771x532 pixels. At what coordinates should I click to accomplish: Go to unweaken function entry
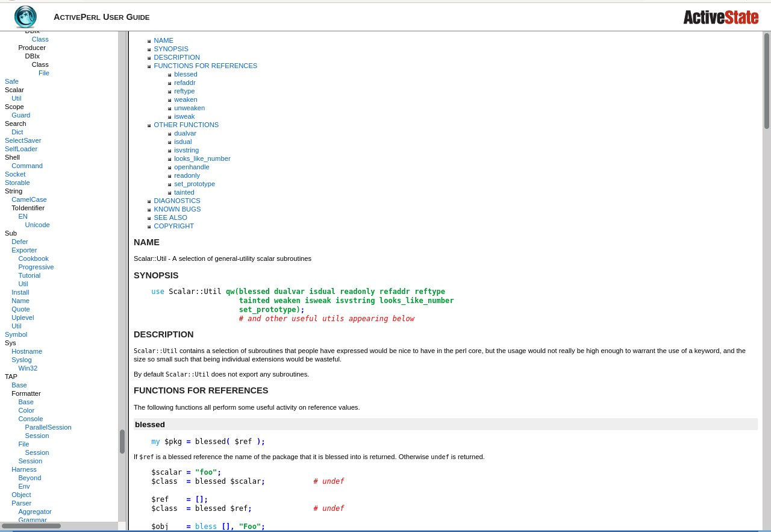pos(189,108)
